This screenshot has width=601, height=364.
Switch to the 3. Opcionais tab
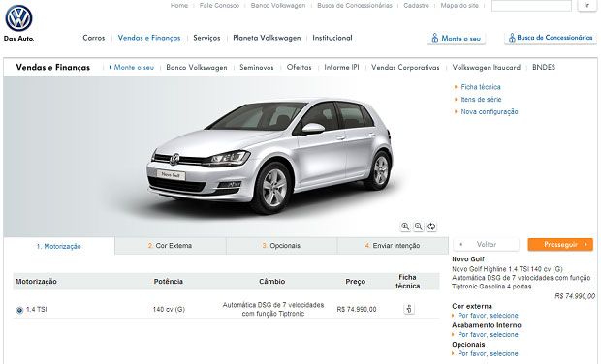[281, 246]
